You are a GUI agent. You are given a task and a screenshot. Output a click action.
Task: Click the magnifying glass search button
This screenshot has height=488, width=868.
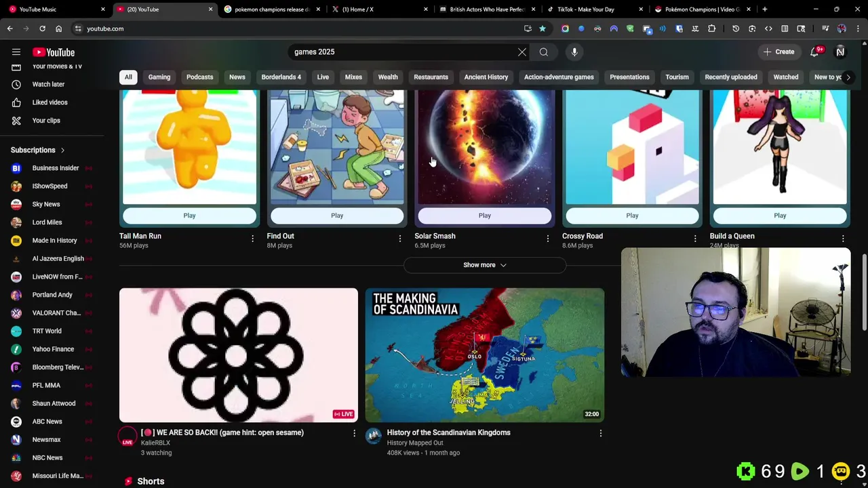[x=544, y=52]
